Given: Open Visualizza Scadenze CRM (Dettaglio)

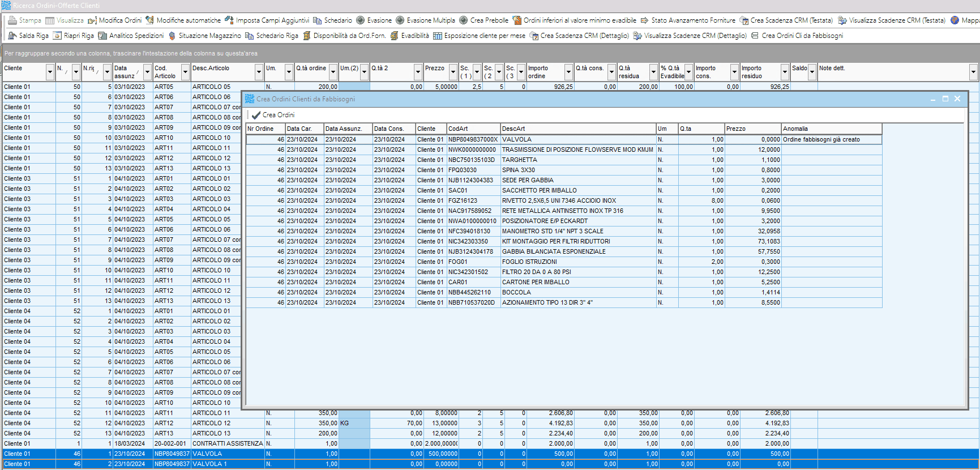Looking at the screenshot, I should click(690, 36).
